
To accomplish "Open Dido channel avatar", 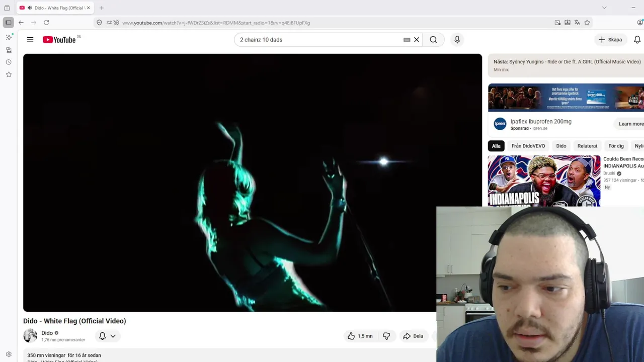I will pyautogui.click(x=30, y=336).
